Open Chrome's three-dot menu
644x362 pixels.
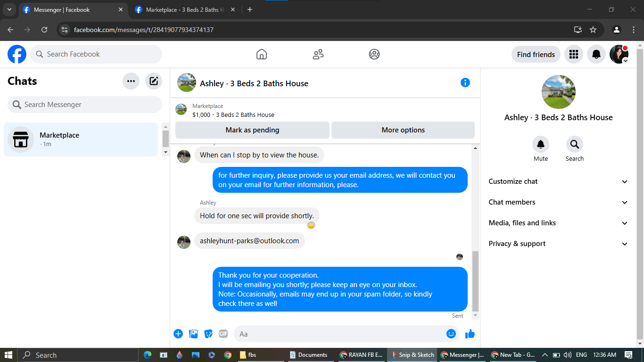634,30
